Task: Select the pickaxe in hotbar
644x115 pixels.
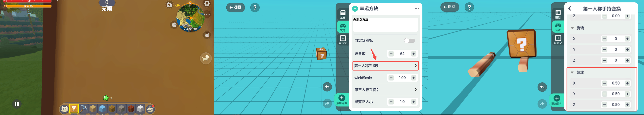Action: point(83,109)
